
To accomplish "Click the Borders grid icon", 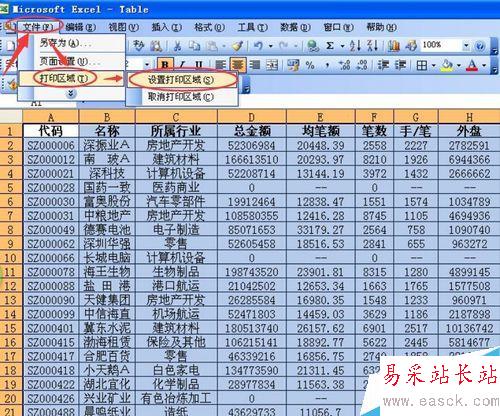I will pyautogui.click(x=422, y=65).
